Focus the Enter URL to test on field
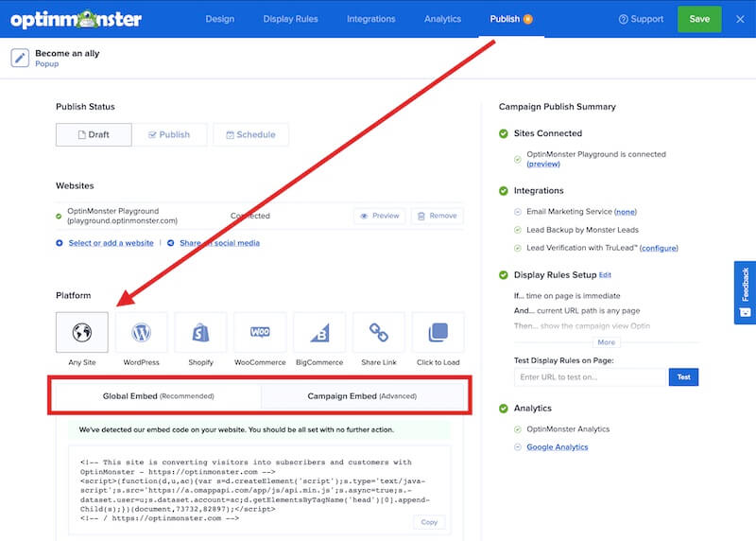This screenshot has height=541, width=756. coord(590,377)
